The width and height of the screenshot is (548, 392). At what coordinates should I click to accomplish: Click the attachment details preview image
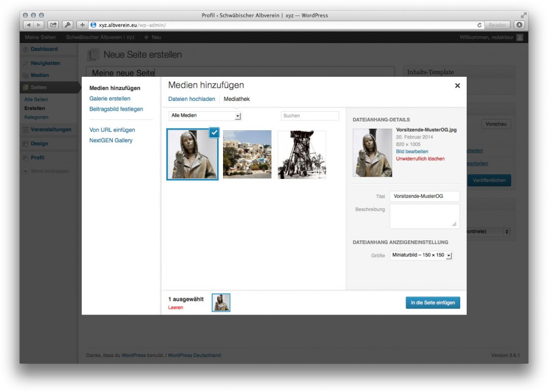pyautogui.click(x=372, y=153)
